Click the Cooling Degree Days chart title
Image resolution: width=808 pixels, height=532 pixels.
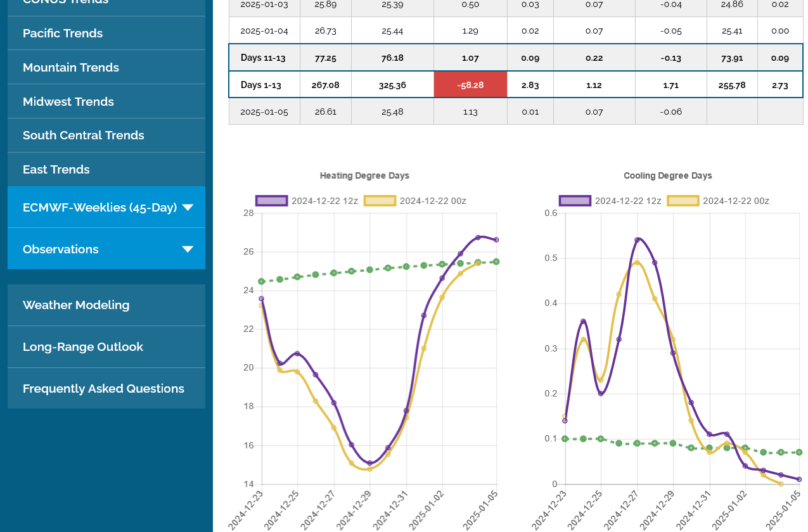point(667,176)
